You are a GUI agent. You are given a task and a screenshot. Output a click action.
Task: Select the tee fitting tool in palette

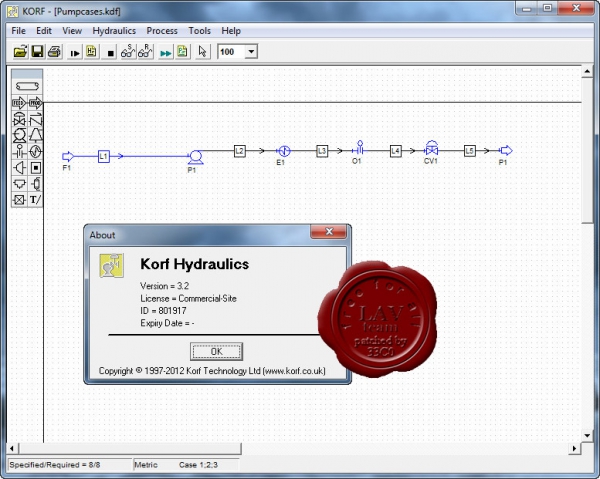[19, 184]
